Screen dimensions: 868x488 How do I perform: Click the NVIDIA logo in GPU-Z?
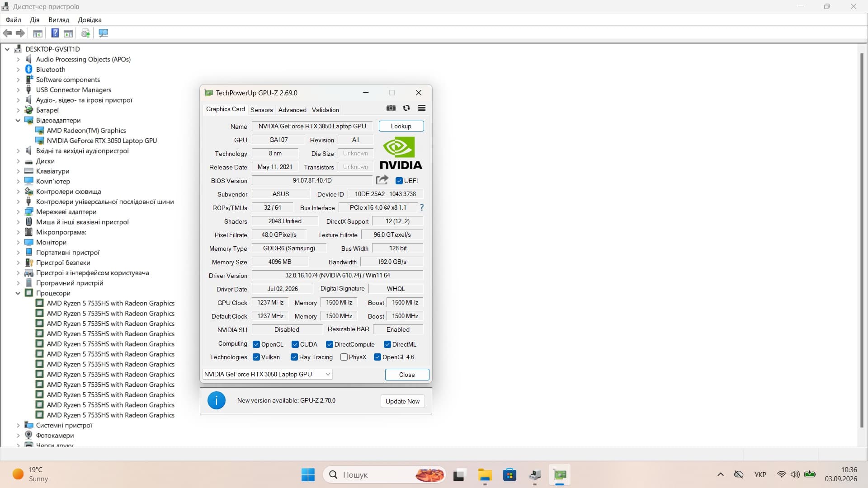tap(401, 153)
